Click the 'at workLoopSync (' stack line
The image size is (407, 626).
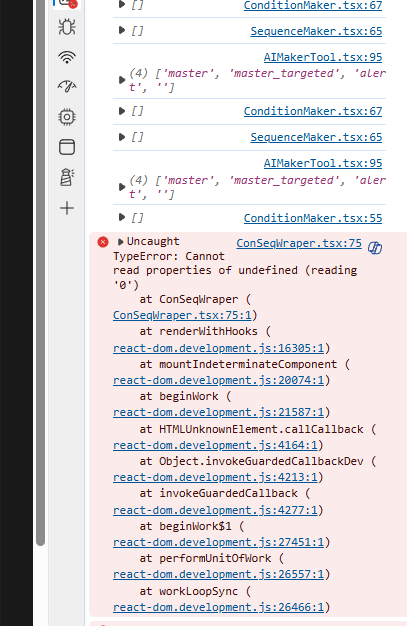(x=195, y=591)
